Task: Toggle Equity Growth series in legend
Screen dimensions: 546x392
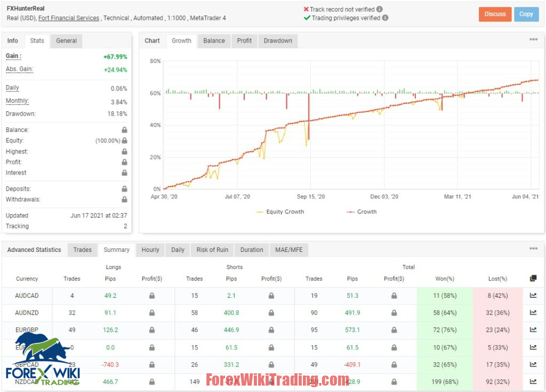Action: [280, 212]
